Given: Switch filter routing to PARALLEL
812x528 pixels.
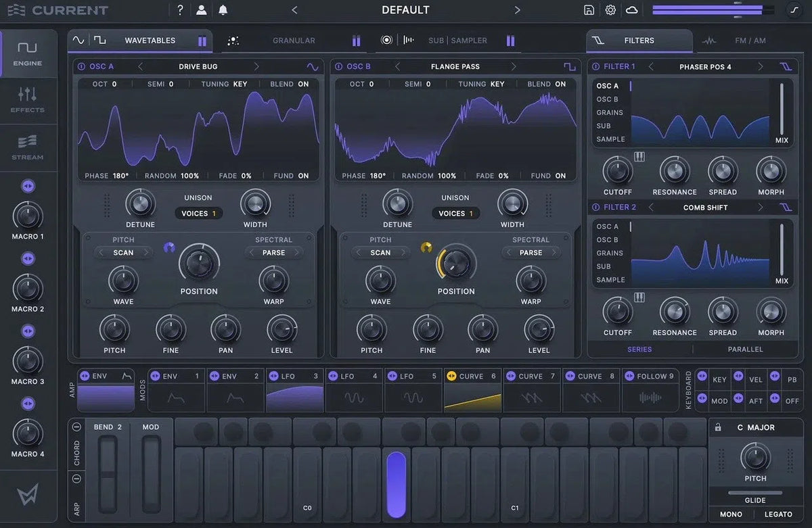Looking at the screenshot, I should coord(745,349).
